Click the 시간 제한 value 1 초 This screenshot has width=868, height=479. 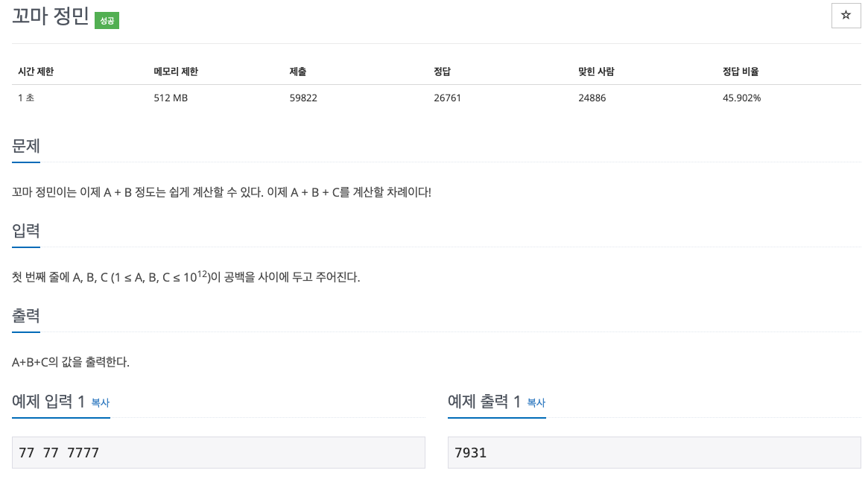click(24, 98)
